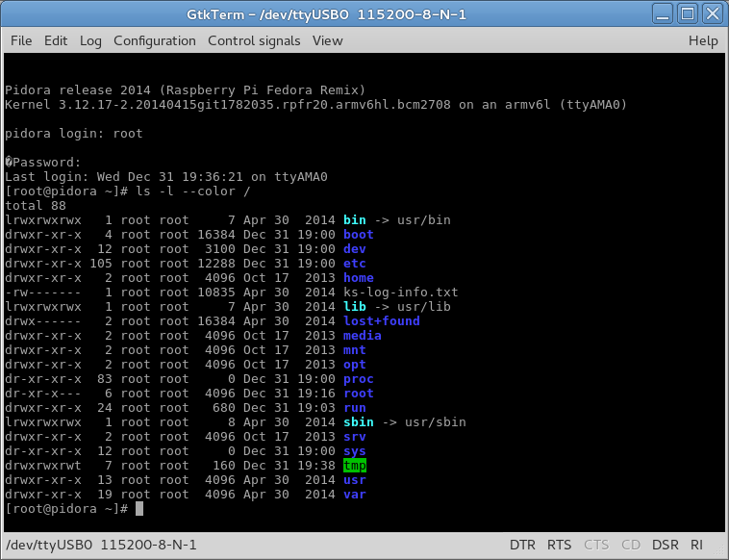Open the Help menu

703,41
